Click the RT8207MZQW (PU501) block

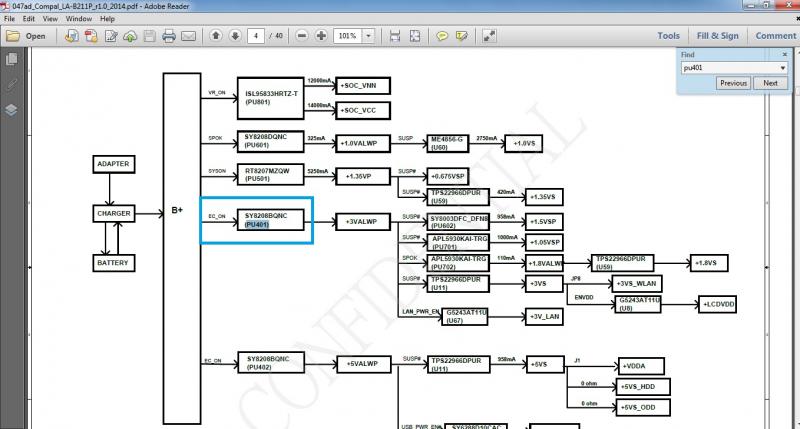pos(270,174)
